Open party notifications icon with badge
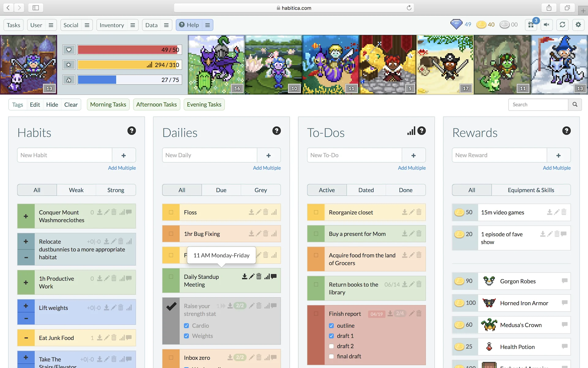588x368 pixels. [x=532, y=25]
